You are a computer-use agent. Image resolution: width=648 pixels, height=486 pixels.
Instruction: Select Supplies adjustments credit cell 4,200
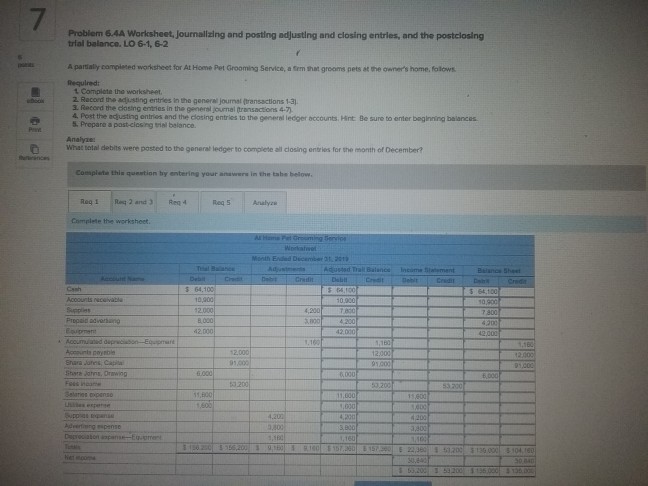tap(304, 310)
